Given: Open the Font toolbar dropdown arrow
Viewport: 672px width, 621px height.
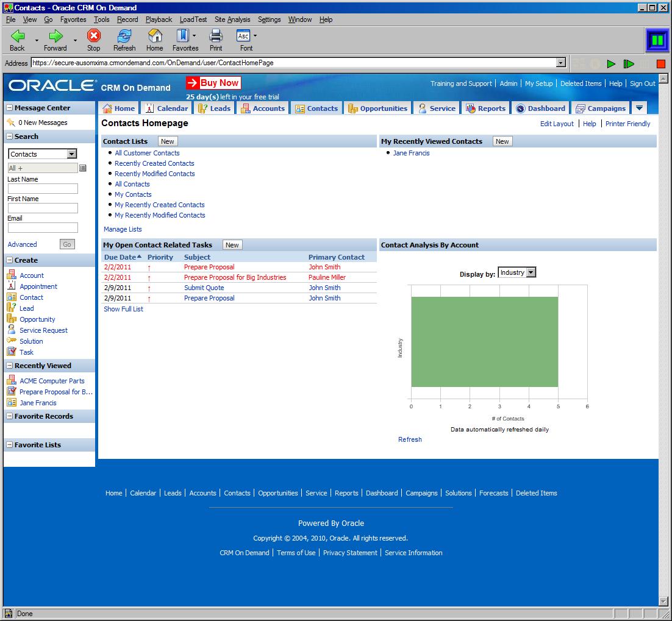Looking at the screenshot, I should point(255,36).
